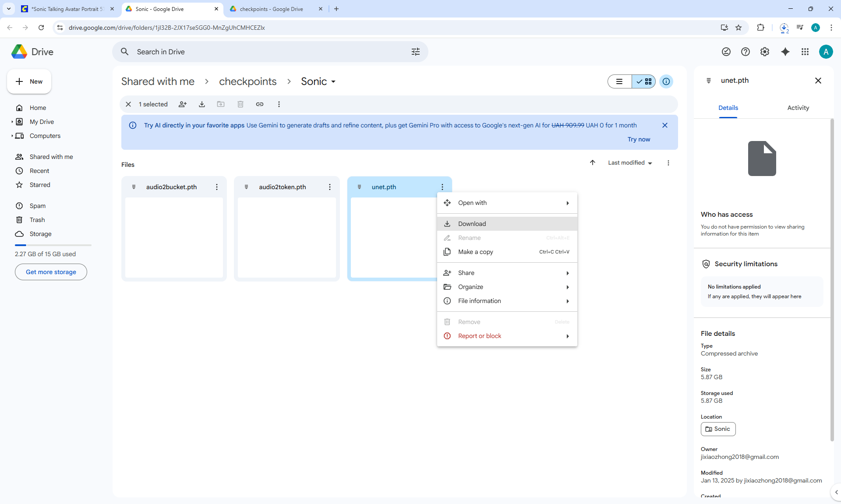Open the Last modified sort dropdown
The height and width of the screenshot is (504, 841).
click(x=630, y=163)
